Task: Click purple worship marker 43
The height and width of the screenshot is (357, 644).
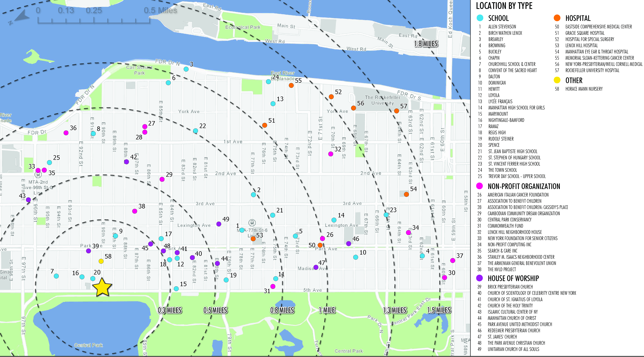Action: pyautogui.click(x=29, y=200)
